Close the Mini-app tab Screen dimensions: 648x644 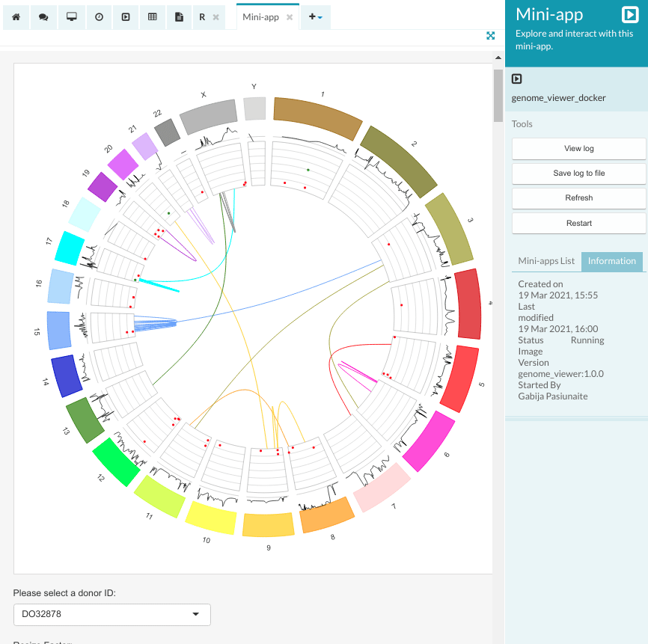[x=290, y=17]
